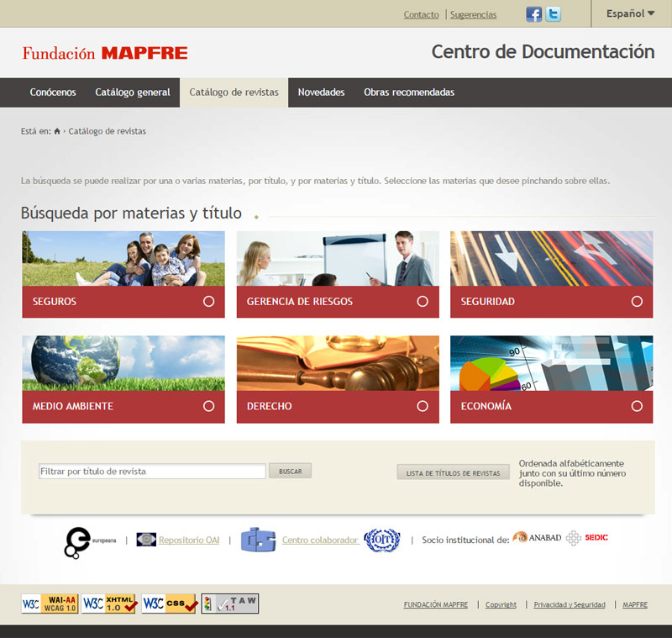Click the Derecho gavel photo
Screen dimensions: 672x638
tap(338, 363)
